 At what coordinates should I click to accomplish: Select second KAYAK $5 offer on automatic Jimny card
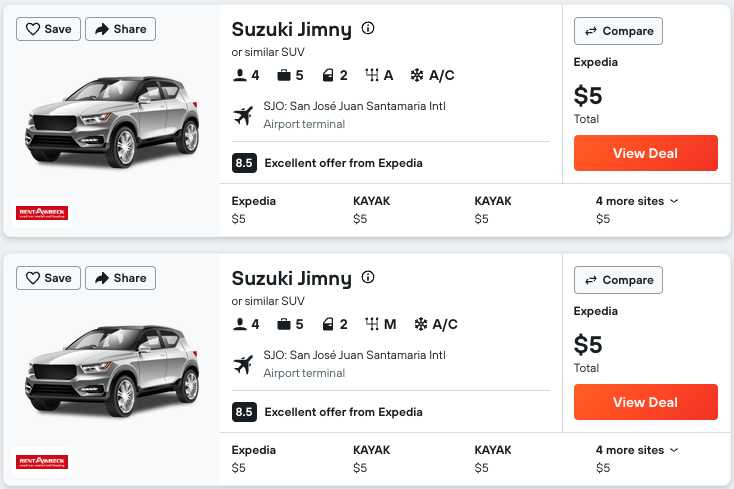(493, 210)
